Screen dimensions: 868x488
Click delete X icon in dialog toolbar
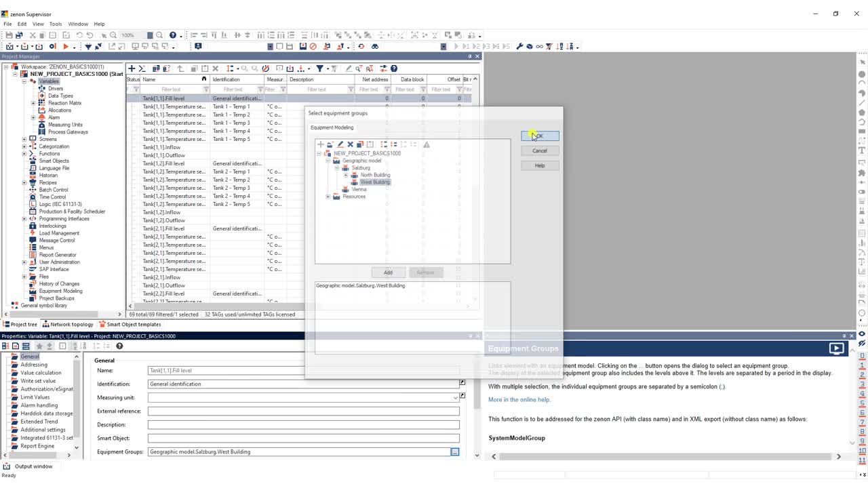click(x=350, y=144)
